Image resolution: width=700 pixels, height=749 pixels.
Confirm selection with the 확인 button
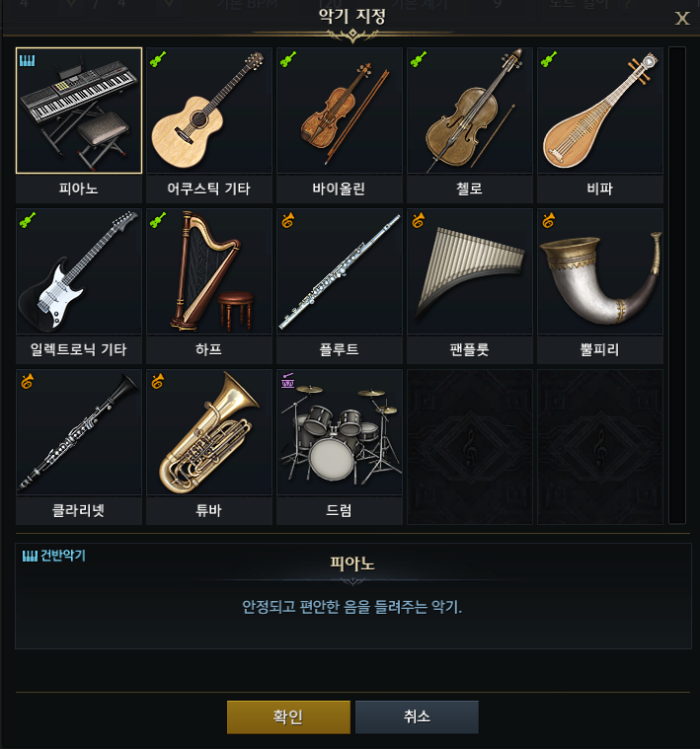288,717
